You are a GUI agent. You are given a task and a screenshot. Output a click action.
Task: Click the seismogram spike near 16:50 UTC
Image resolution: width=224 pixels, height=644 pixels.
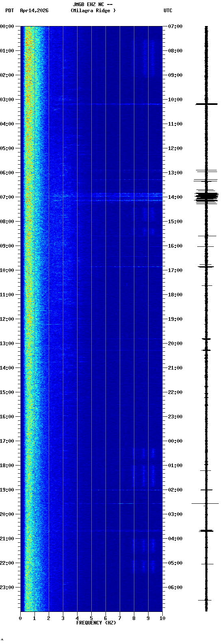coord(206,266)
